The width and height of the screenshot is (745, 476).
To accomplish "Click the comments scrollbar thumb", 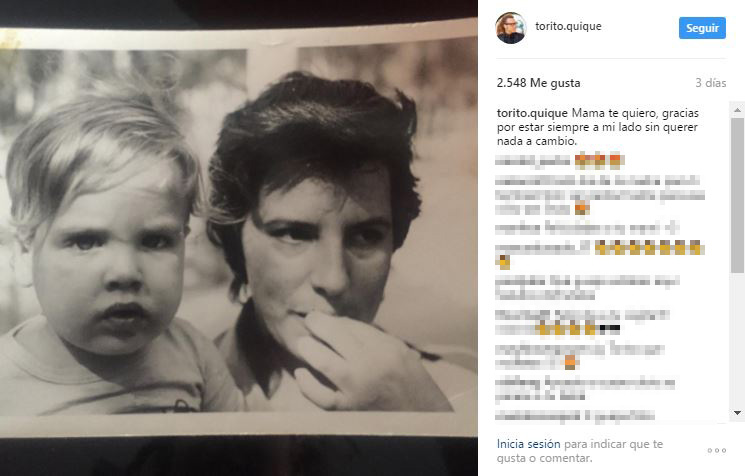I will (x=737, y=195).
